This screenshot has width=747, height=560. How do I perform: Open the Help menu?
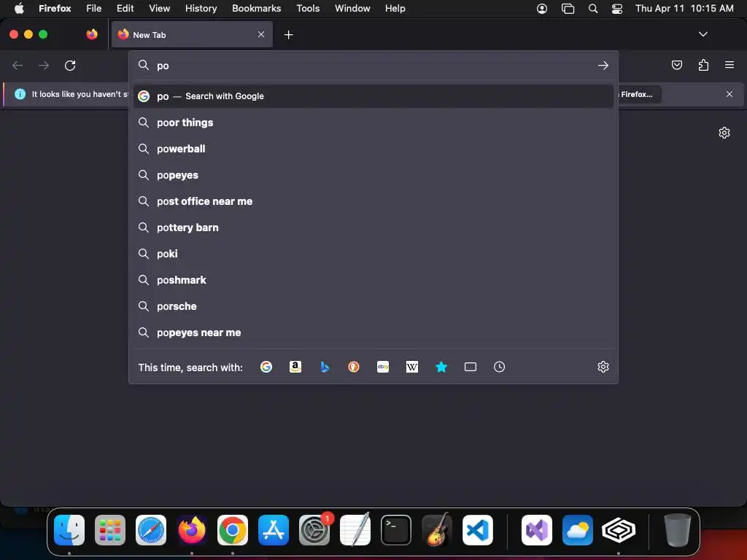(x=395, y=9)
